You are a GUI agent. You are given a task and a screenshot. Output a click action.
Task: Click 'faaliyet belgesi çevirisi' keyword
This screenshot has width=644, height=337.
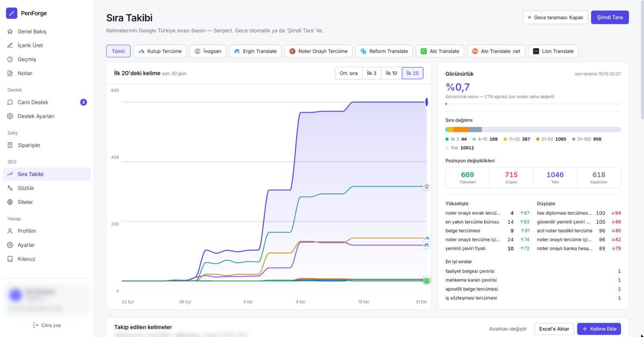pos(470,271)
